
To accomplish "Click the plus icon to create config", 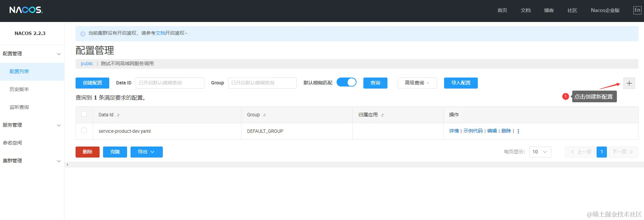I will 629,83.
